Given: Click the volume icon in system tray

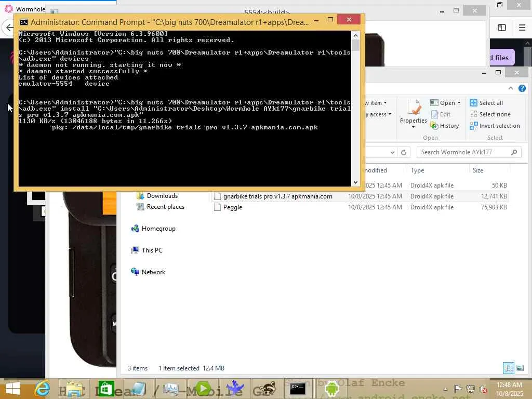Looking at the screenshot, I should [483, 389].
